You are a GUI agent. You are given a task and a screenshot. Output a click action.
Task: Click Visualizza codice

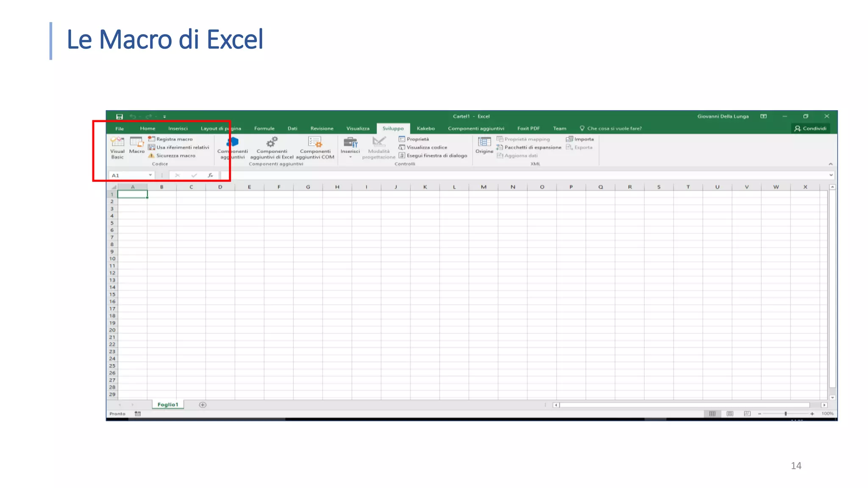(423, 147)
